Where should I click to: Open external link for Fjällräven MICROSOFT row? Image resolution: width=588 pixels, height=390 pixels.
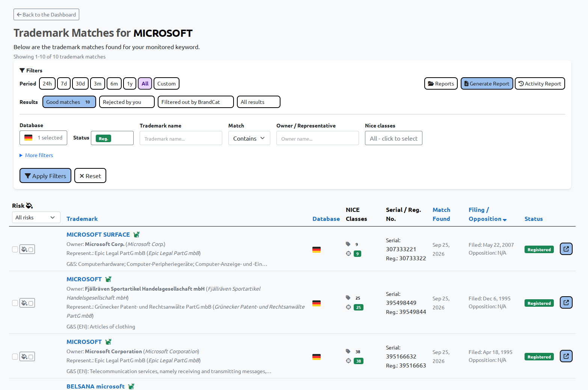(x=566, y=302)
